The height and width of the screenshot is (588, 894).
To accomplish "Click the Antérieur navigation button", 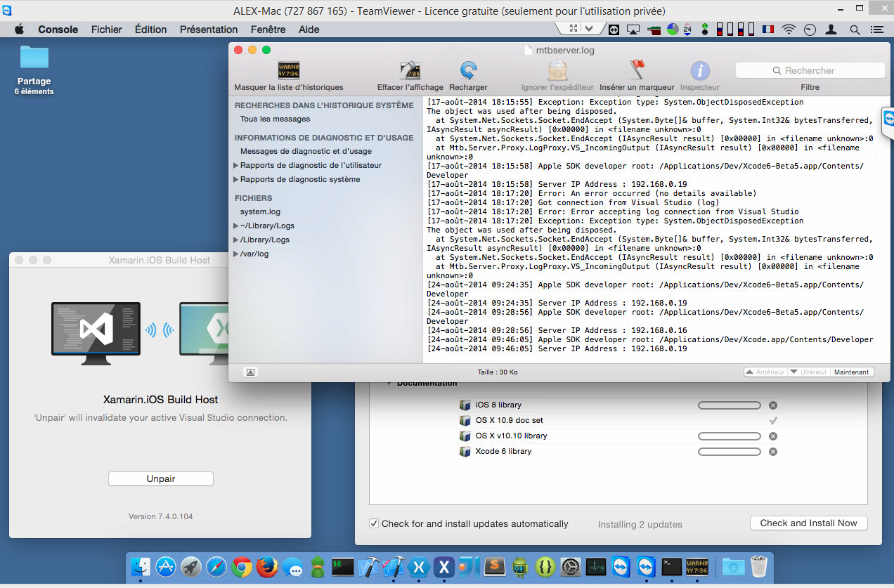I will [x=765, y=372].
